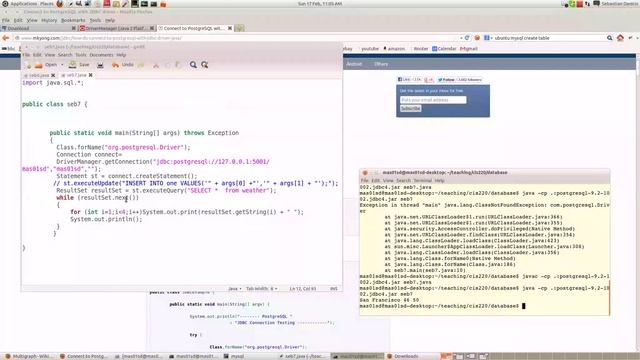This screenshot has width=640, height=360.
Task: Click 'San Francisco 46 50' output in terminal
Action: [389, 300]
